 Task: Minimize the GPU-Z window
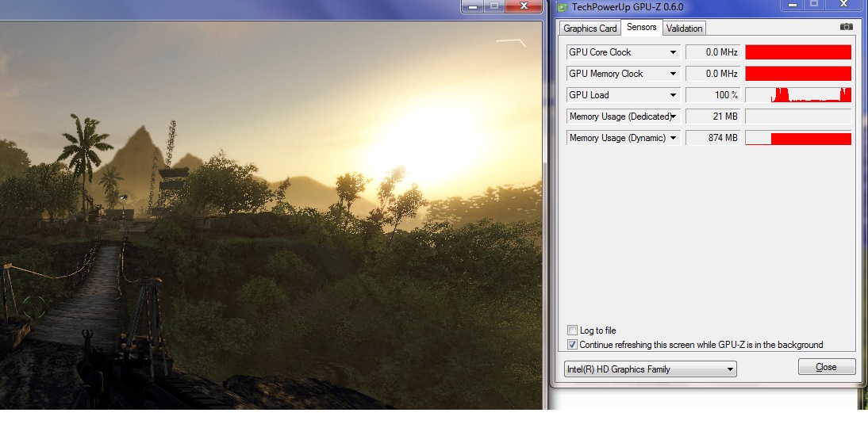click(x=793, y=5)
